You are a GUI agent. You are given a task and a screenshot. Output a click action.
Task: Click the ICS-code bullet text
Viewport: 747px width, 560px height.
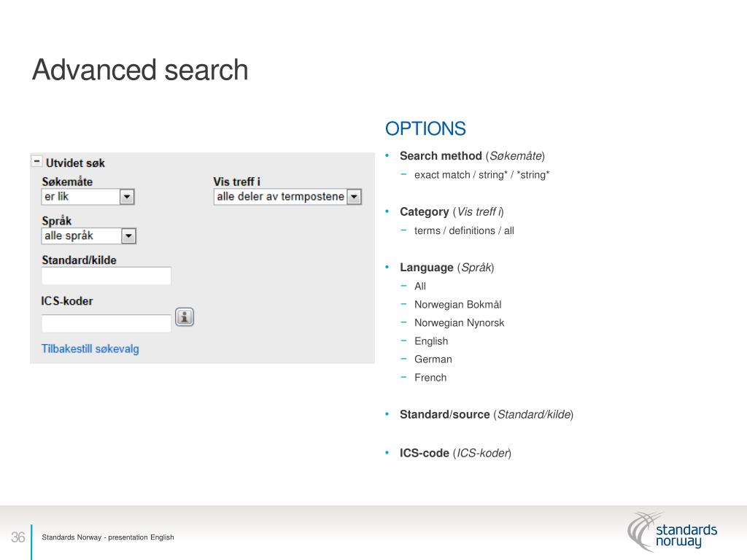pyautogui.click(x=455, y=453)
